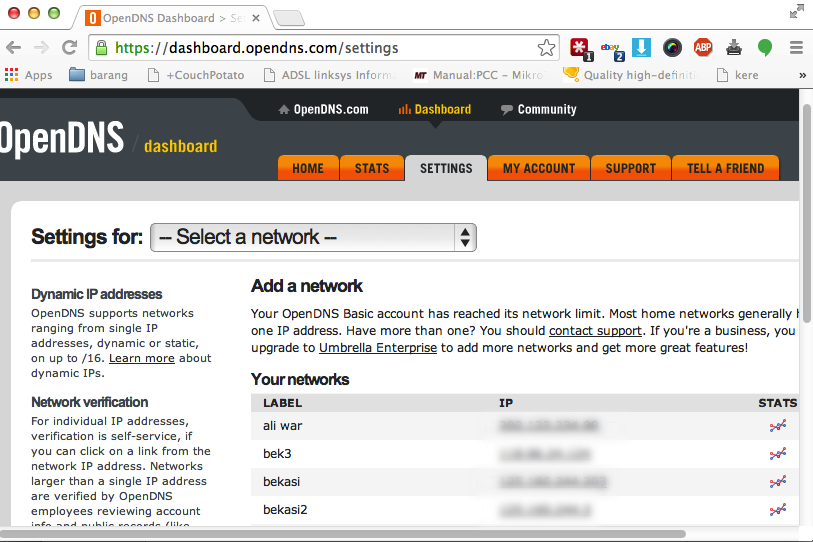Click the Umbrella Enterprise link
Image resolution: width=813 pixels, height=542 pixels.
click(377, 348)
